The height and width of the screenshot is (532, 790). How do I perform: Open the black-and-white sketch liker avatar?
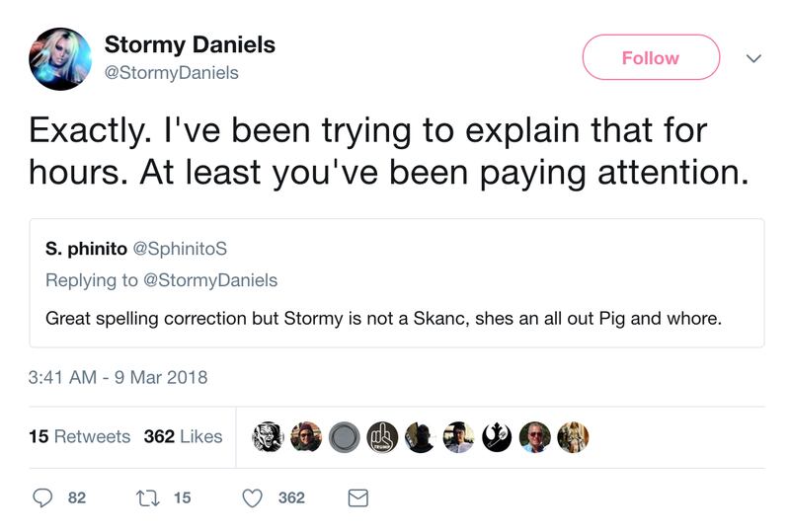click(x=268, y=437)
